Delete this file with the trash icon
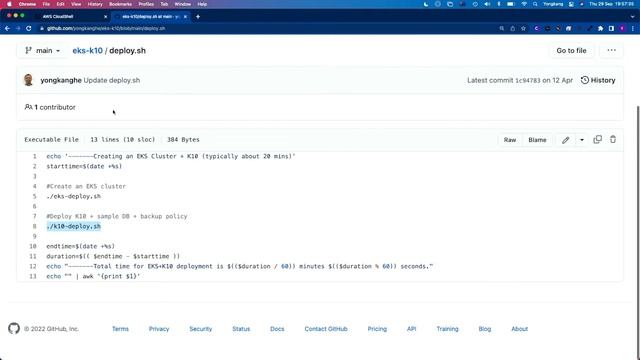640x360 pixels. pyautogui.click(x=613, y=140)
